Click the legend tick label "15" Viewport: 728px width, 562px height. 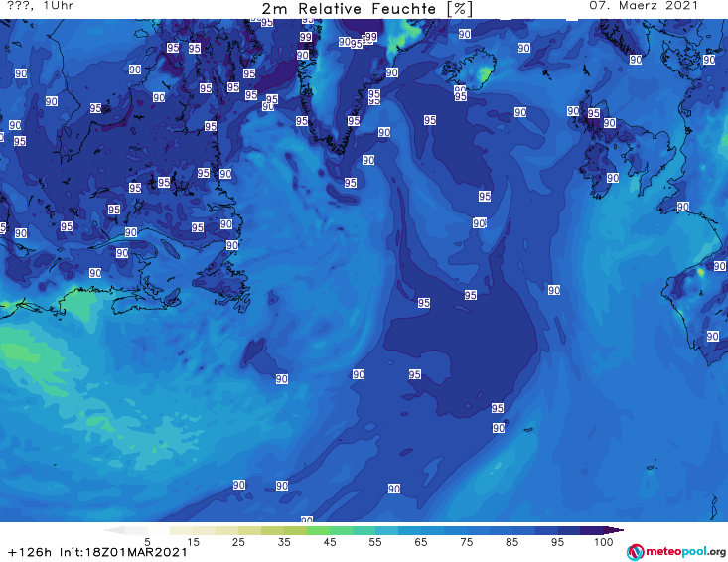tap(193, 542)
